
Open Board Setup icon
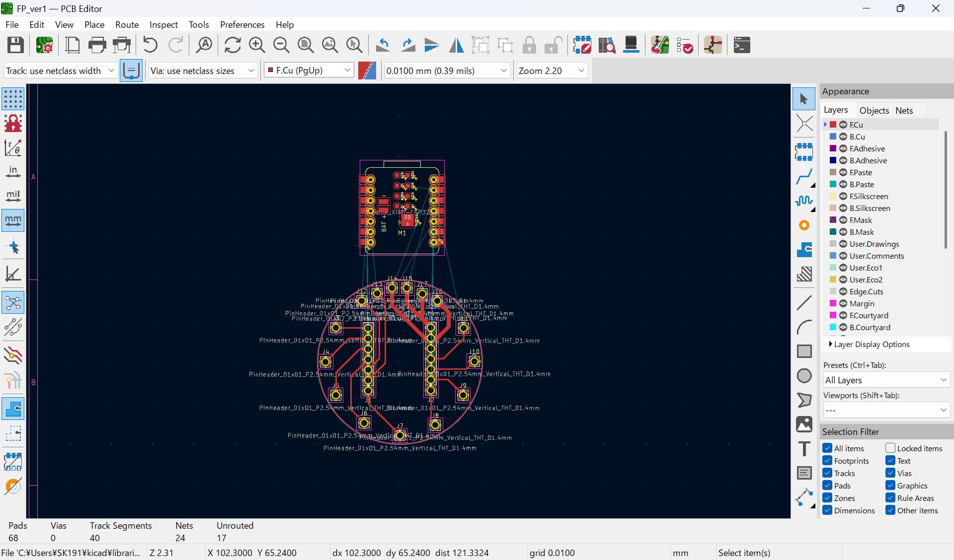pos(44,45)
